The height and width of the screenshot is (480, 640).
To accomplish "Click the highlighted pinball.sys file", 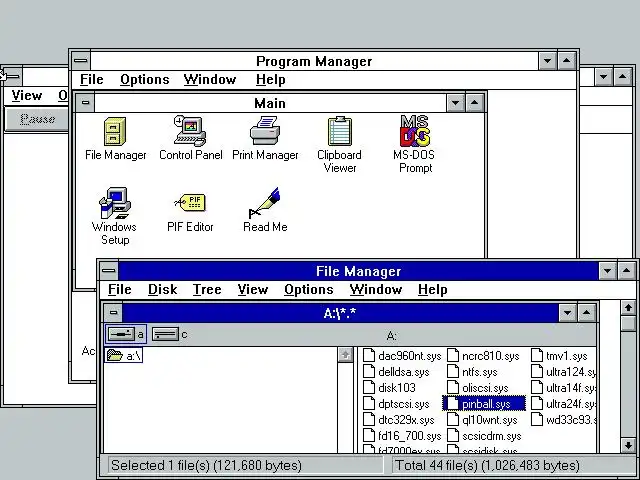I will click(x=484, y=404).
